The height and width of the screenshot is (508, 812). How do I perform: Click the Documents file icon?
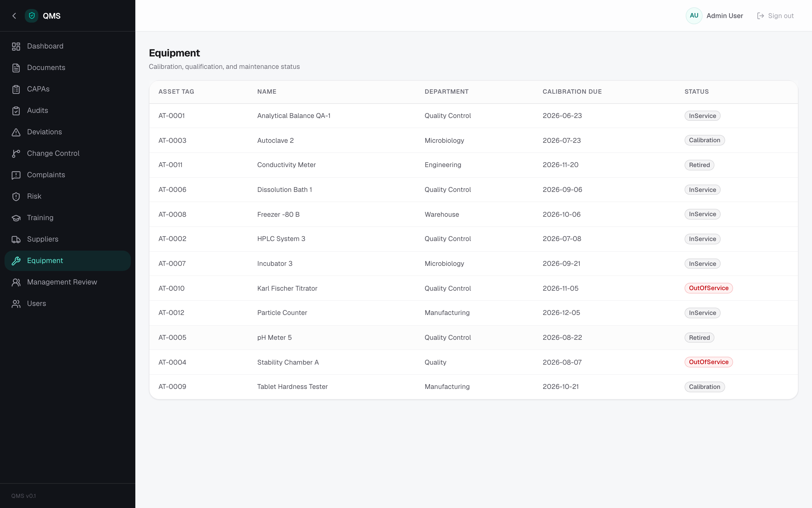(x=16, y=68)
